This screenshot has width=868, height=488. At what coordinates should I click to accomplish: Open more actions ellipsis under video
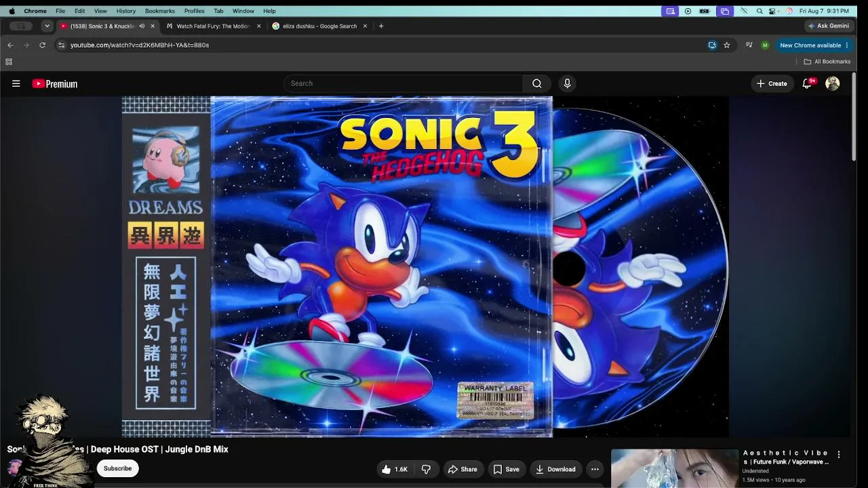[595, 469]
